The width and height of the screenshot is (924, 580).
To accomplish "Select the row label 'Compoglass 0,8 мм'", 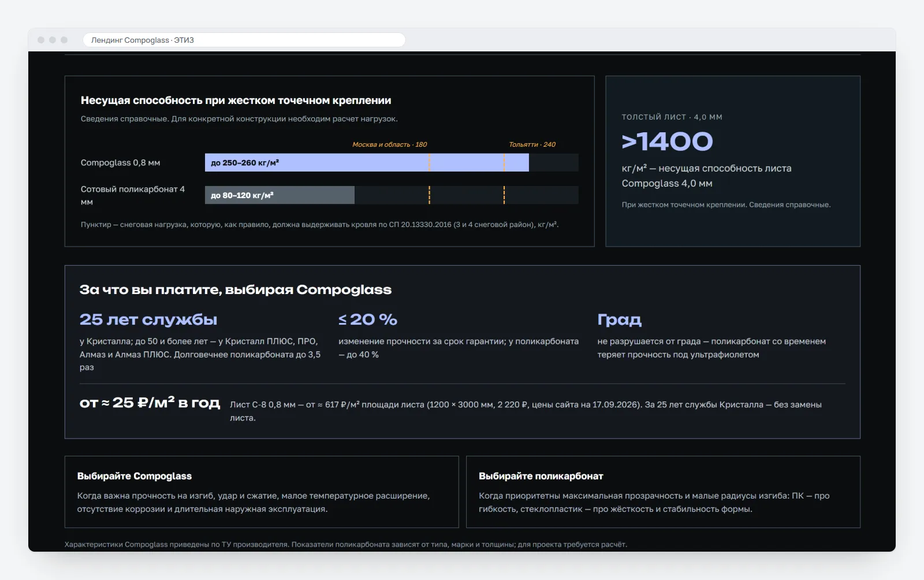I will (x=121, y=163).
